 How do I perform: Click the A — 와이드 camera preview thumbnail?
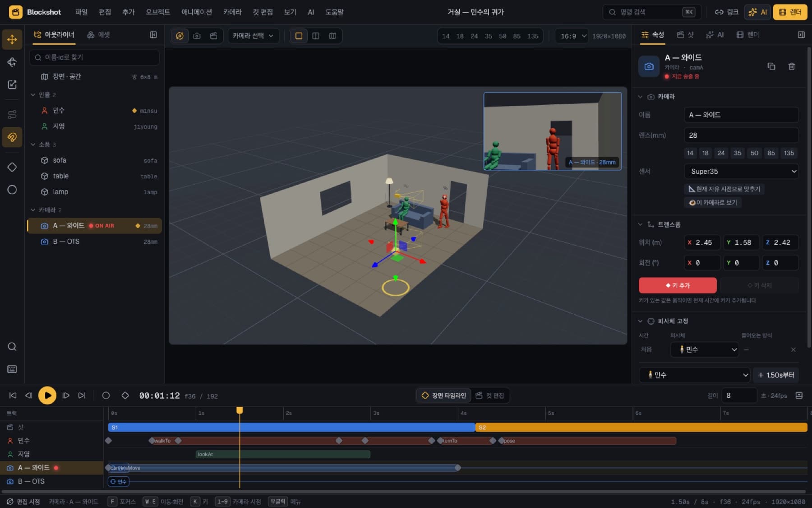(552, 131)
